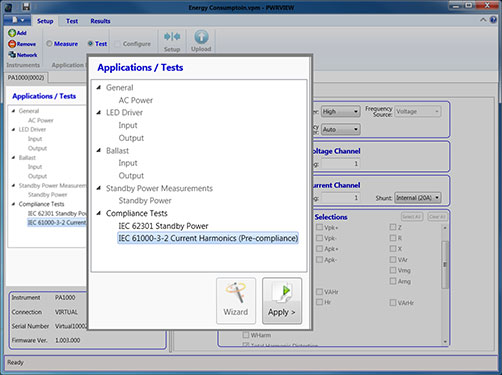Screen dimensions: 502x375
Task: Collapse Compliance Tests node in popup
Action: 99,213
